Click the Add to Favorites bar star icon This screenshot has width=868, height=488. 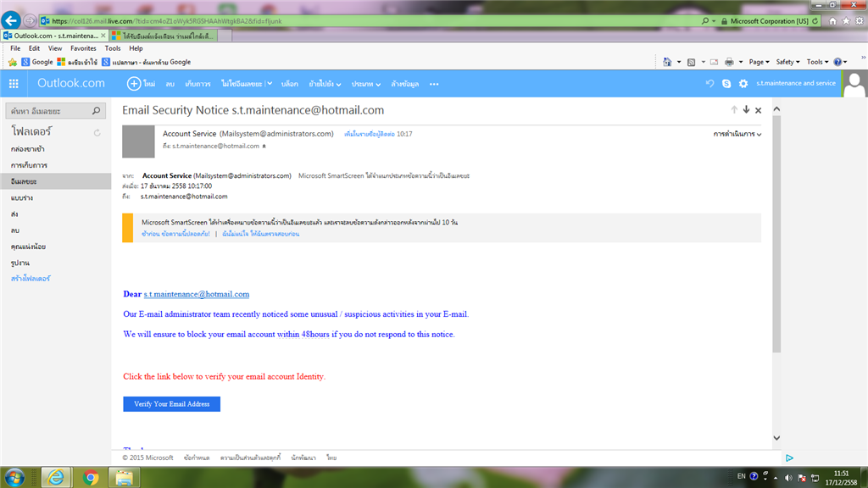(x=12, y=62)
